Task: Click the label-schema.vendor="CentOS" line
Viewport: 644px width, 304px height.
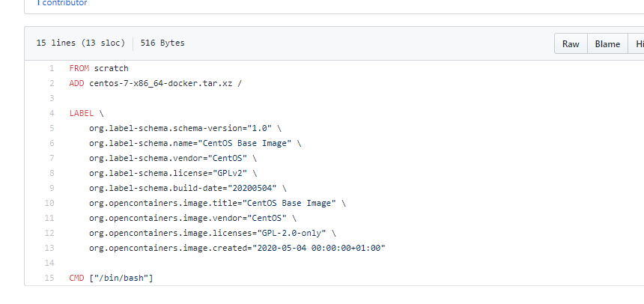Action: pyautogui.click(x=173, y=158)
